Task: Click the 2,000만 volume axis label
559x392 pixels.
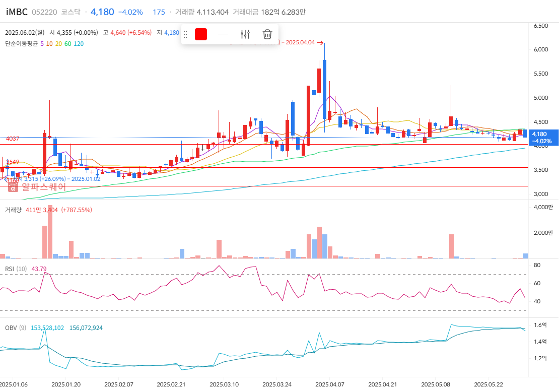Action: pos(543,233)
